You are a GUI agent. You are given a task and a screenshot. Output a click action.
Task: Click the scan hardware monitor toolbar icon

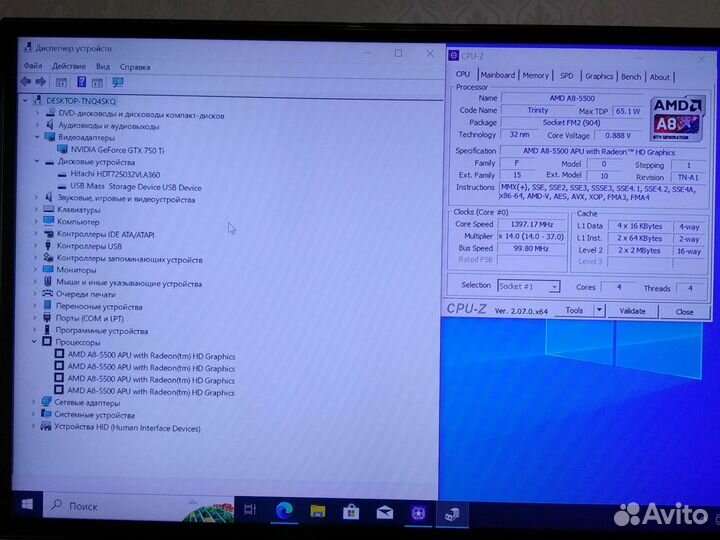pyautogui.click(x=118, y=83)
